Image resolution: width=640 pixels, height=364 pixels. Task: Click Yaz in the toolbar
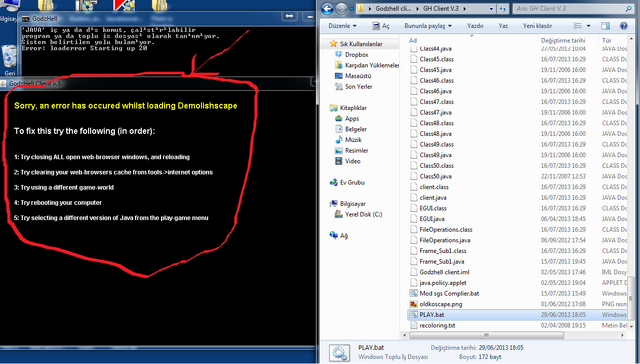pyautogui.click(x=503, y=26)
